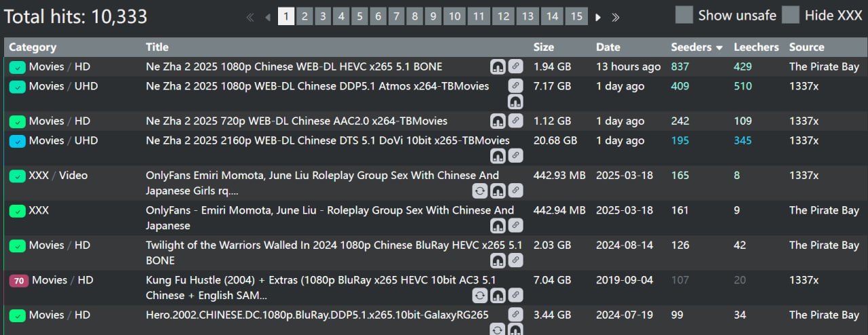868x335 pixels.
Task: Click green verified badge on Hero 2002 row
Action: (17, 315)
